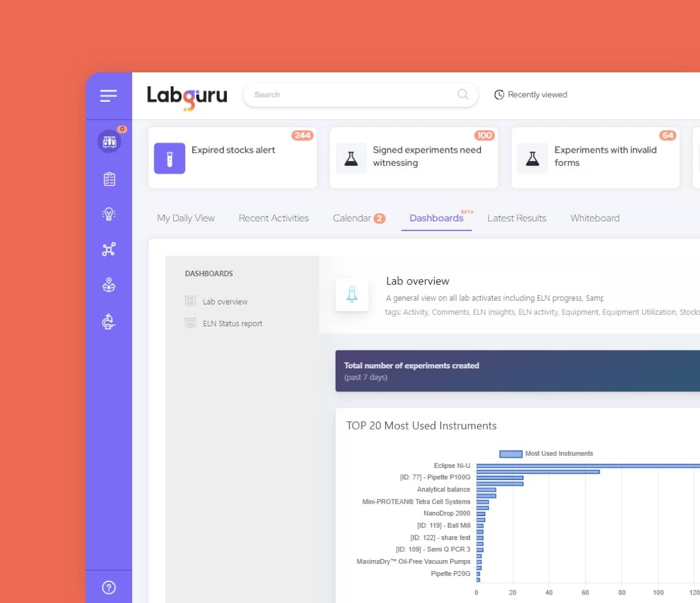Image resolution: width=700 pixels, height=603 pixels.
Task: Click the purple test tube alert icon
Action: [170, 159]
